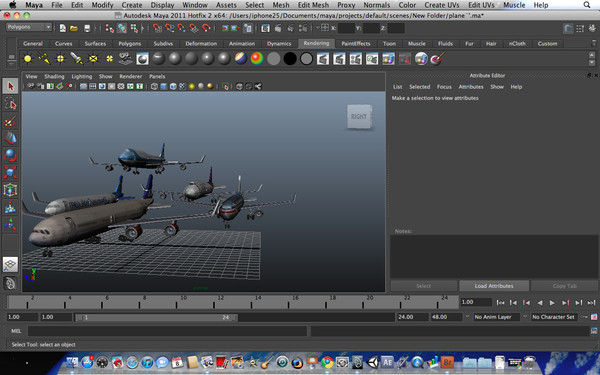Toggle snap to view planes magnet
Viewport: 600px width, 375px height.
pyautogui.click(x=194, y=28)
